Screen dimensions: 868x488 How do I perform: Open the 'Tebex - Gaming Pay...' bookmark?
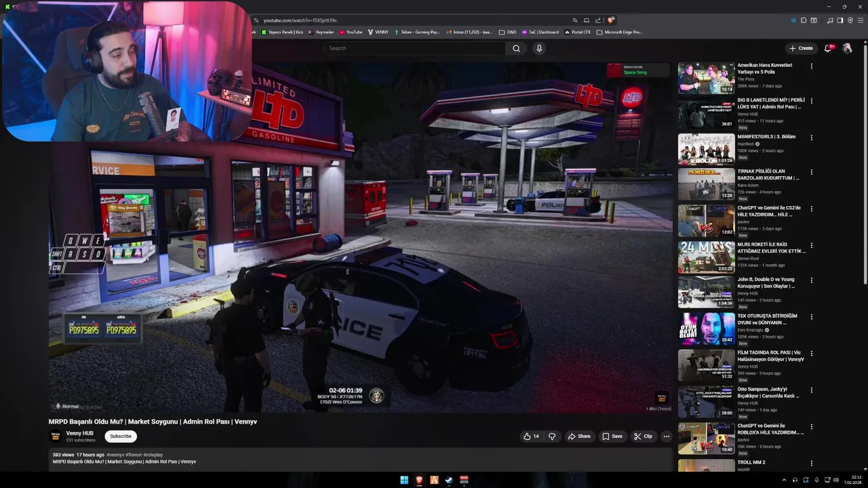pyautogui.click(x=417, y=32)
